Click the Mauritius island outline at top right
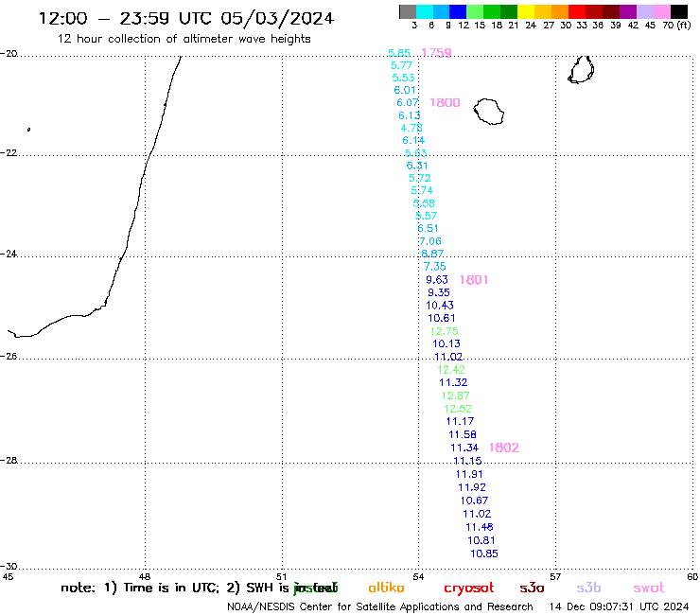 pyautogui.click(x=581, y=69)
